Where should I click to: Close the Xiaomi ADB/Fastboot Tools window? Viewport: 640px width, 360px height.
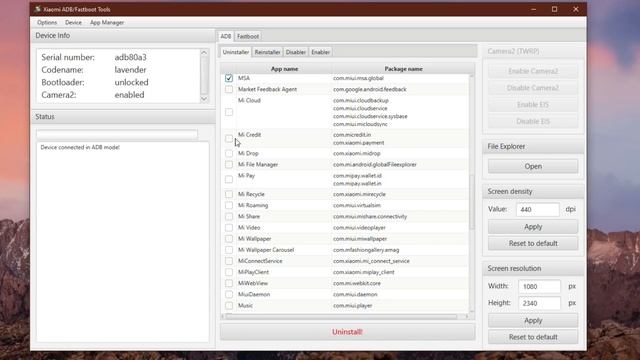pyautogui.click(x=576, y=9)
